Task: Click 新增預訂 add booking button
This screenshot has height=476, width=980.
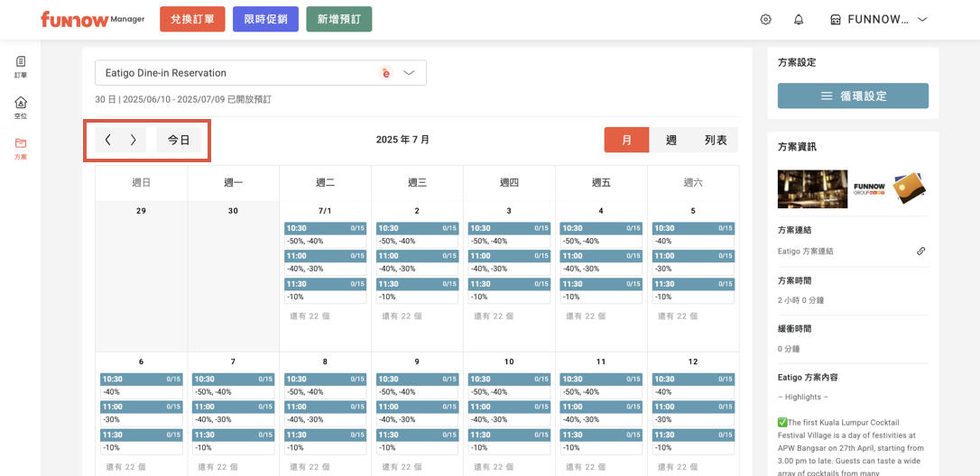Action: [338, 20]
